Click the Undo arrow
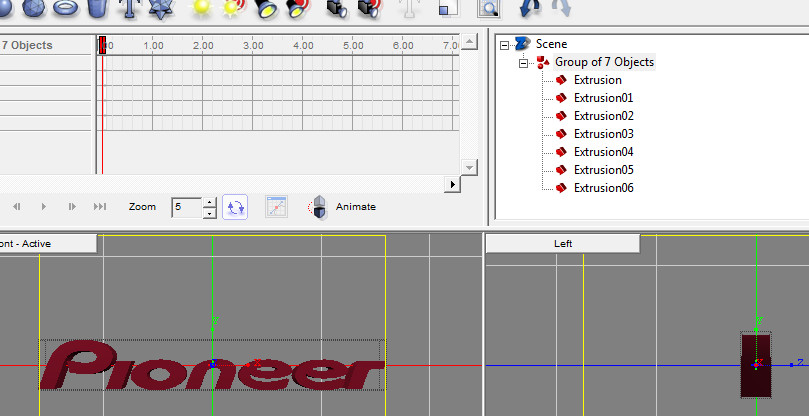 (x=530, y=8)
